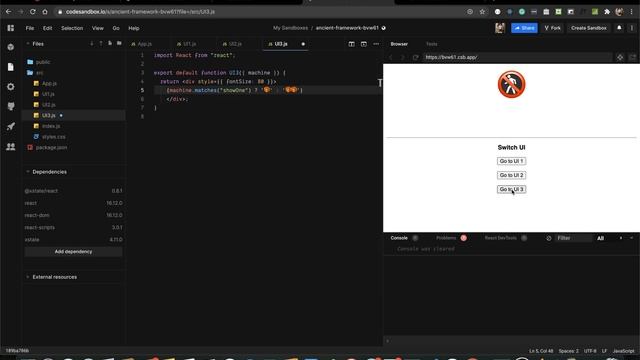This screenshot has width=640, height=360.
Task: Open preview in new window icon
Action: pyautogui.click(x=632, y=58)
